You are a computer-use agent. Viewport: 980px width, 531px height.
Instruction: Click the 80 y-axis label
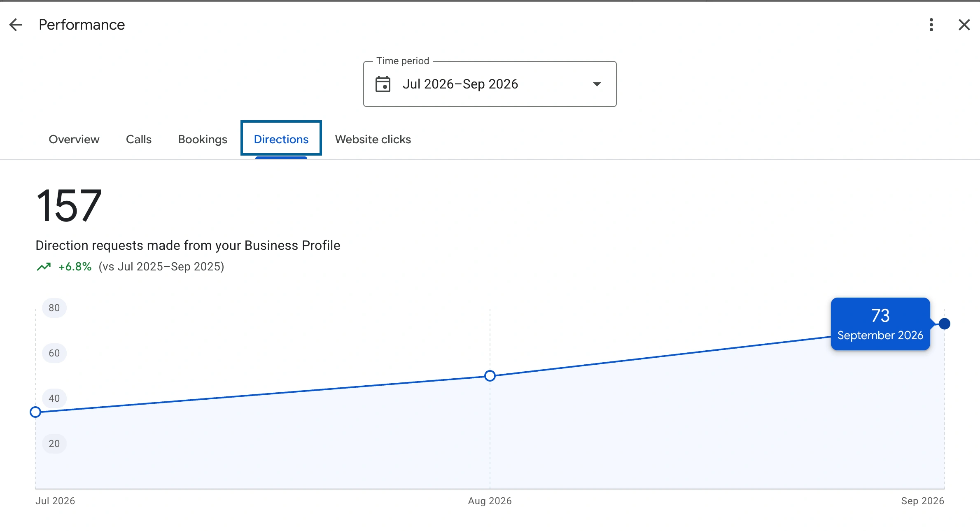click(x=54, y=308)
